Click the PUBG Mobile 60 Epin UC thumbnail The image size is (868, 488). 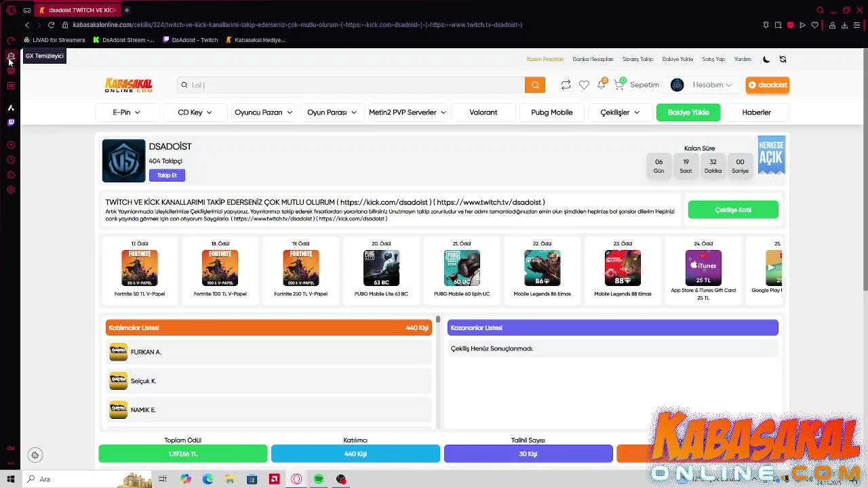[x=462, y=268]
